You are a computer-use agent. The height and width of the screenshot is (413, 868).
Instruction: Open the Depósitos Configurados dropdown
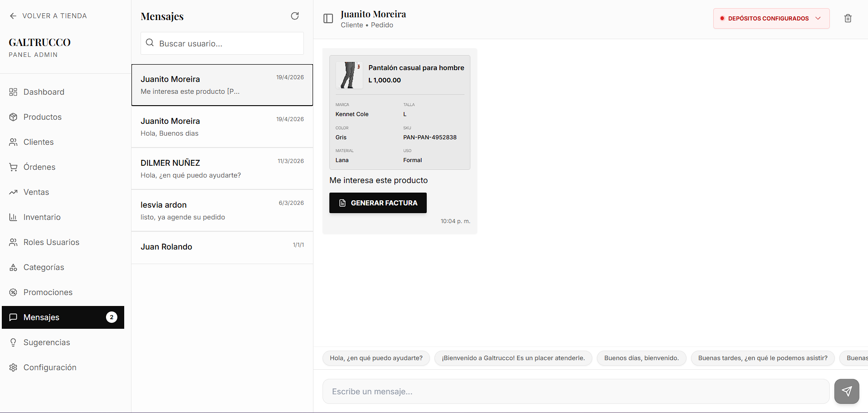coord(771,19)
